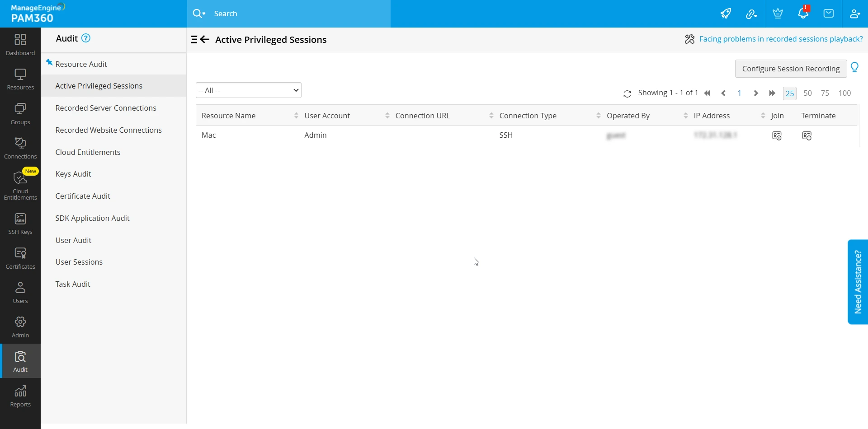Toggle the hamburger panel collapse icon
The width and height of the screenshot is (868, 429).
pyautogui.click(x=194, y=40)
